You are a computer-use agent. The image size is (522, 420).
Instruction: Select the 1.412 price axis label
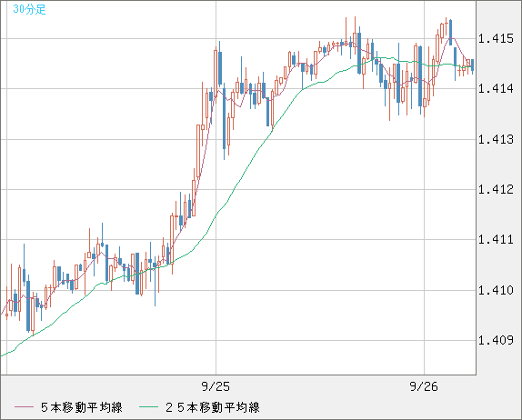pos(496,190)
